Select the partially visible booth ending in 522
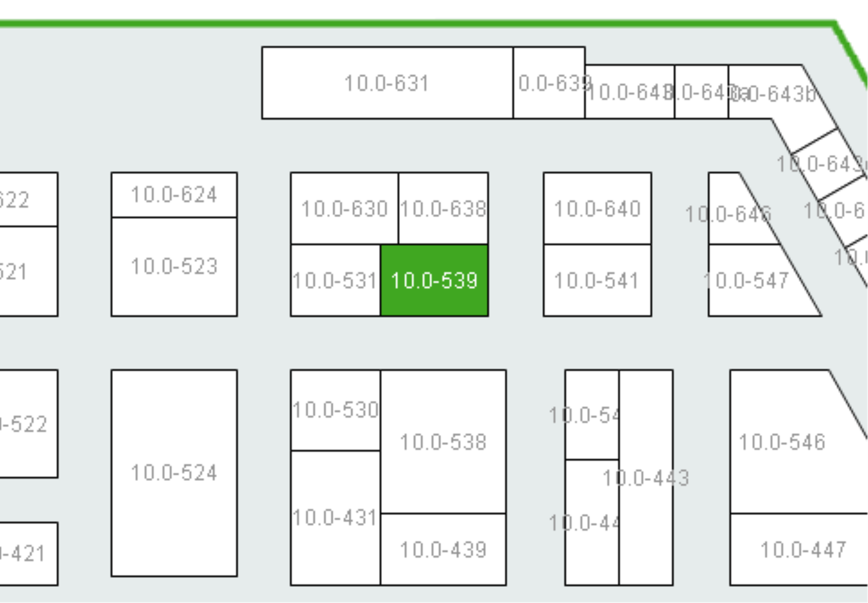Image resolution: width=868 pixels, height=603 pixels. click(29, 424)
